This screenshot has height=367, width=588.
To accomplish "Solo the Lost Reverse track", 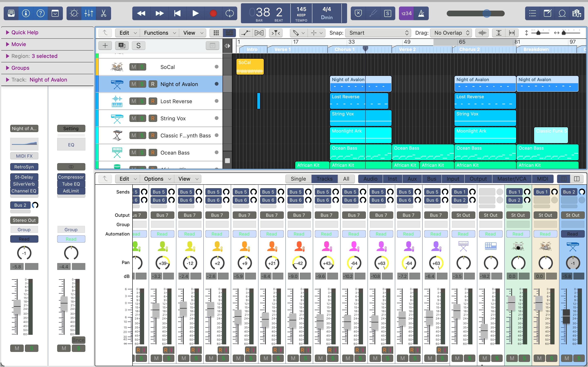I will tap(142, 101).
